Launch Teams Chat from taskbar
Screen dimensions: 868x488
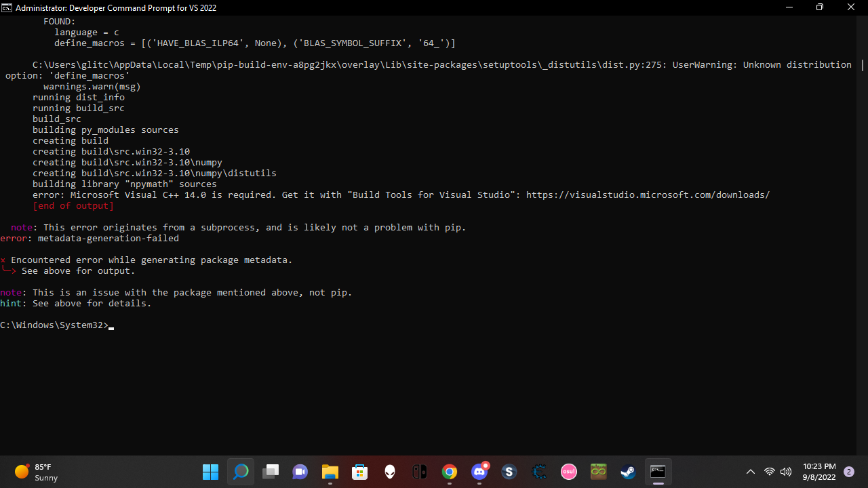coord(300,472)
